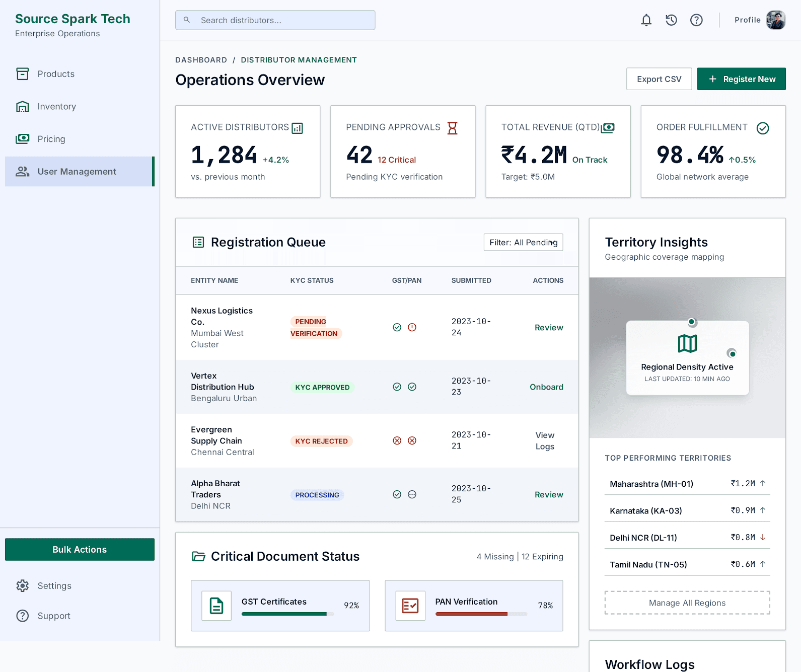Click GST rejected icon for Evergreen Supply Chain

(x=397, y=440)
